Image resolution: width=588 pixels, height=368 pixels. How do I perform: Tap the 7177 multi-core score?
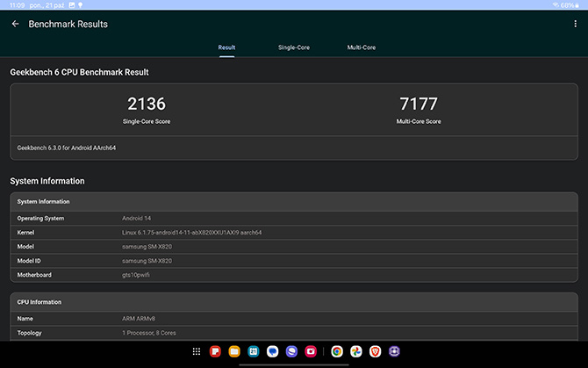pos(419,104)
